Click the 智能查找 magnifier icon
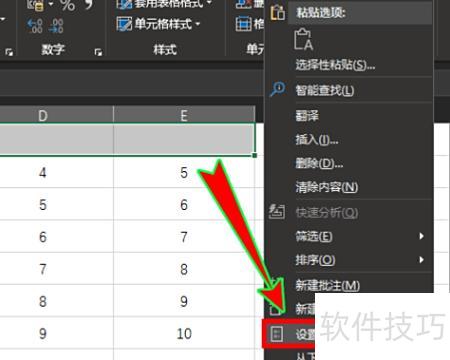This screenshot has height=360, width=450. [x=277, y=89]
